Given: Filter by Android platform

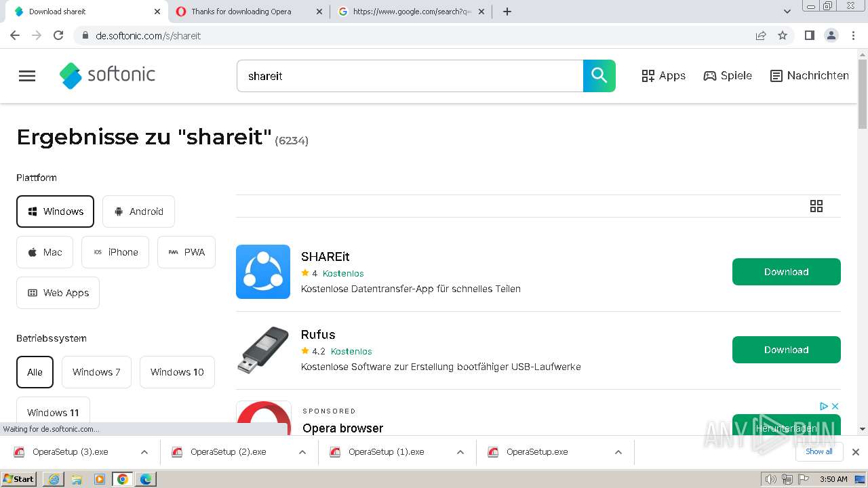Looking at the screenshot, I should click(138, 211).
